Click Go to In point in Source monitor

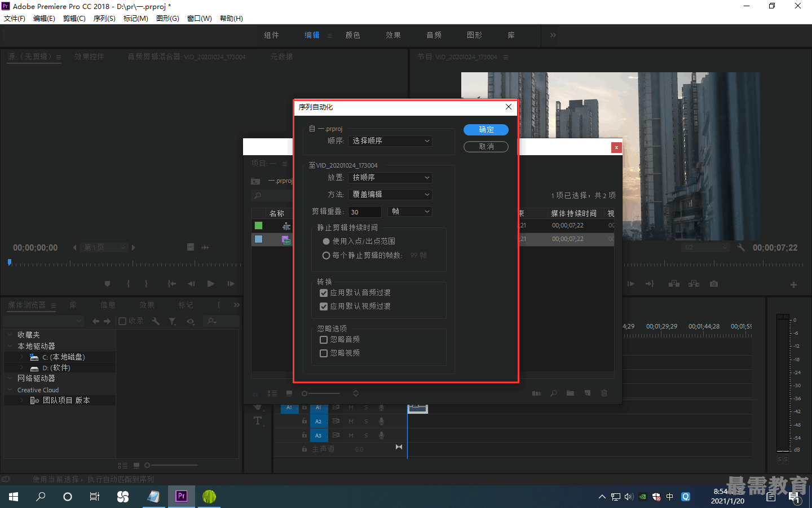click(172, 283)
